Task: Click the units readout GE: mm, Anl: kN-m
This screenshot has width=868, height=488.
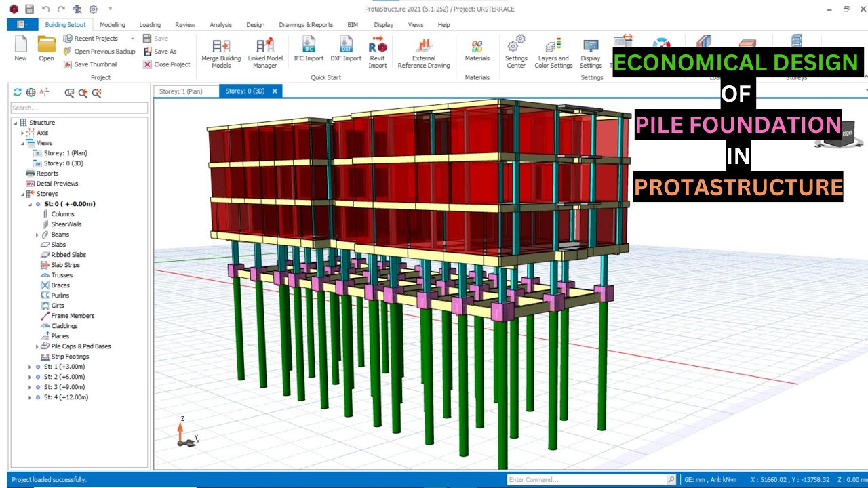Action: (x=709, y=480)
